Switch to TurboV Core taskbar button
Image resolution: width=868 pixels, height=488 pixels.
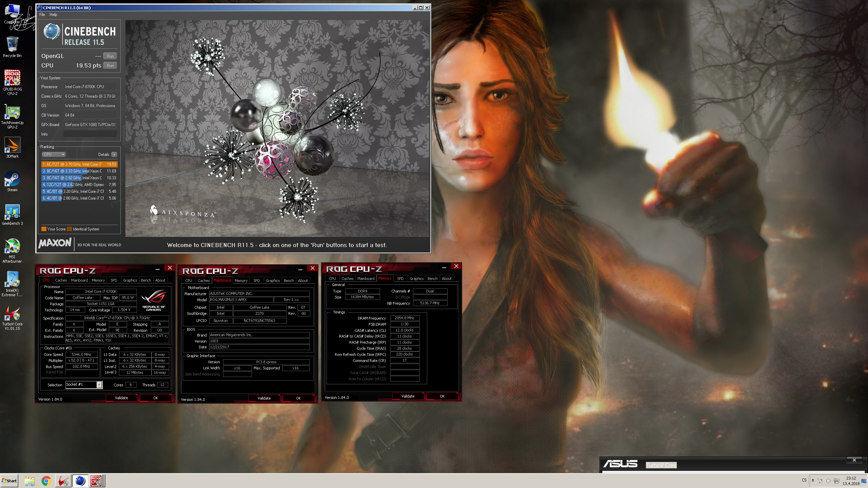63,481
